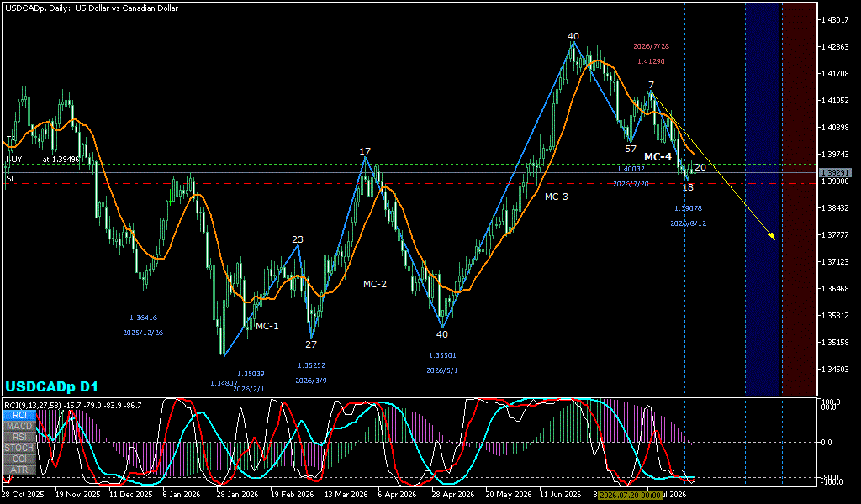Click the 2026/3/9 date annotation
This screenshot has width=861, height=504.
[x=311, y=380]
